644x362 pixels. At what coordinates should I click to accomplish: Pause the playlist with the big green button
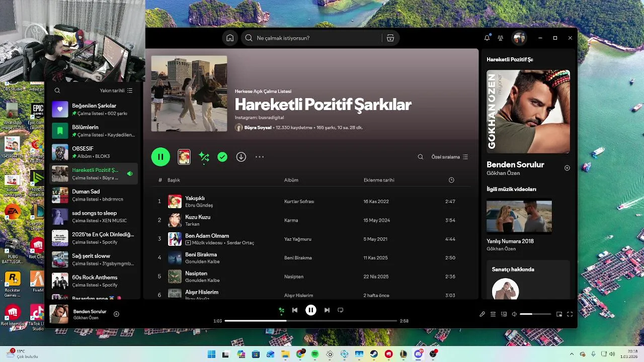point(160,157)
